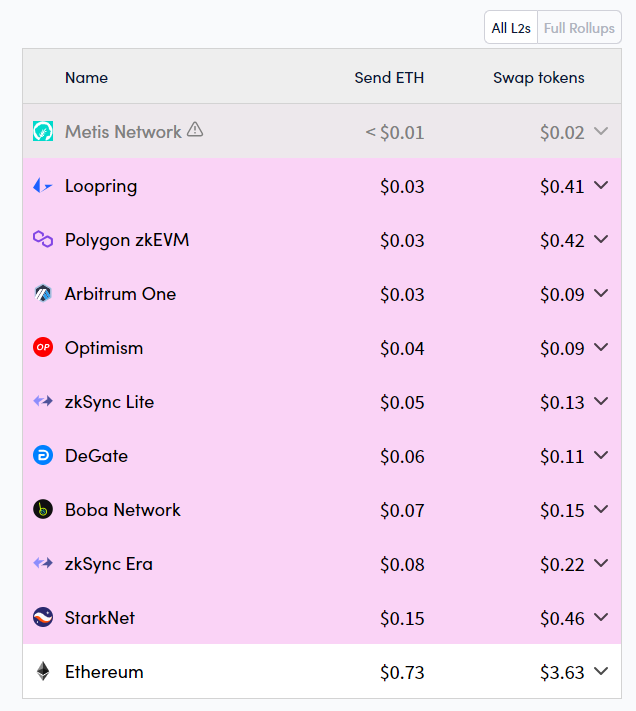Click the Arbitrum One logo icon
The height and width of the screenshot is (711, 636).
[x=43, y=293]
